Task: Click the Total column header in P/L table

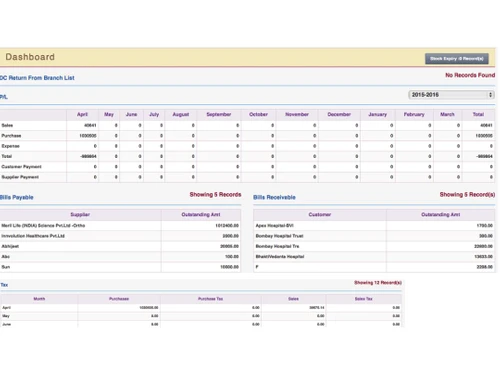Action: pyautogui.click(x=478, y=114)
